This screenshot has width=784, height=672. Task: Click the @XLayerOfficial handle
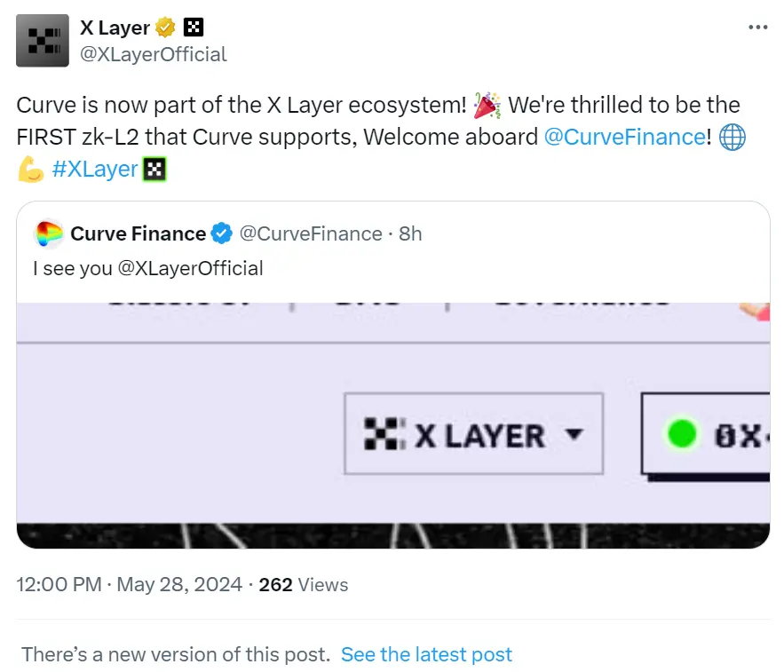point(154,54)
